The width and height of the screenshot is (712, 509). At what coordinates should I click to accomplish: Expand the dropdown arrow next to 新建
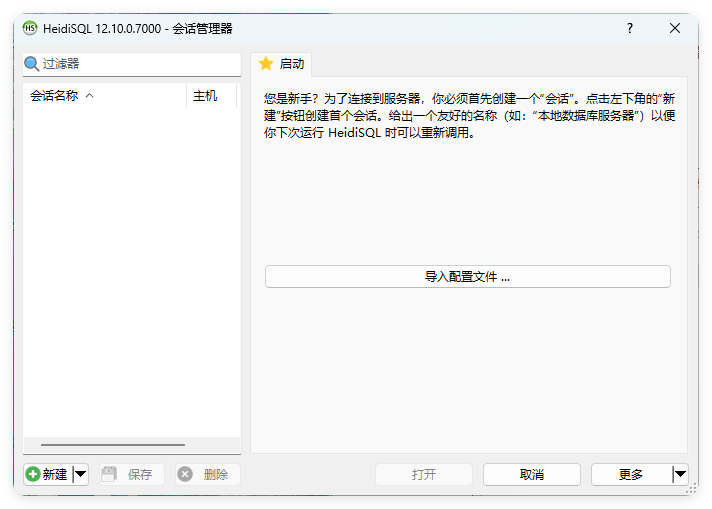81,475
